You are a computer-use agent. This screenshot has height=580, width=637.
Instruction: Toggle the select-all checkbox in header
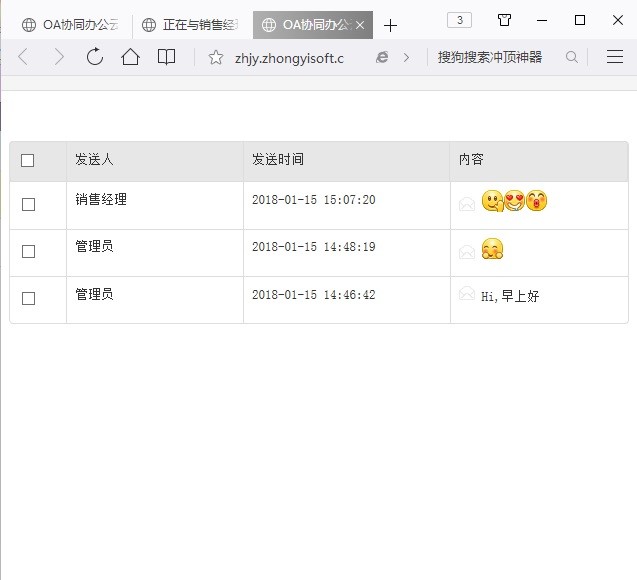(x=27, y=160)
